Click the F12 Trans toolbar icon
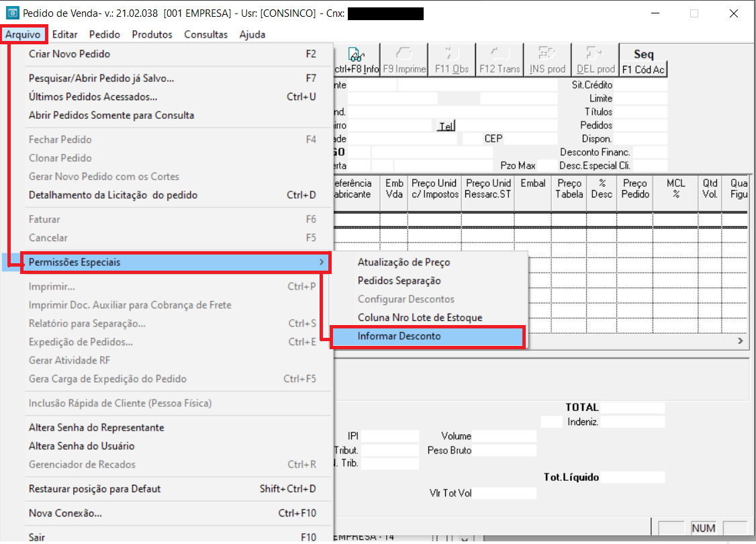756x544 pixels. click(500, 60)
